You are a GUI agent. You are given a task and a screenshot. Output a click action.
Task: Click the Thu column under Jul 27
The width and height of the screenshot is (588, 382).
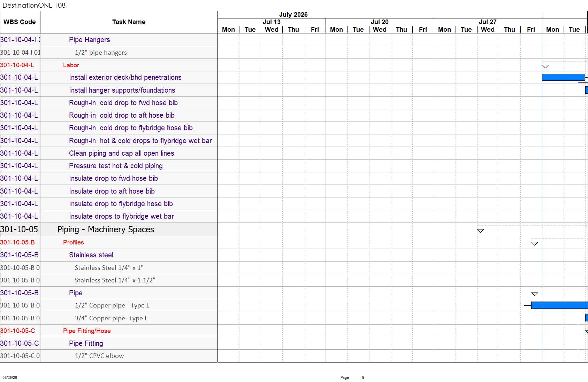(x=509, y=30)
